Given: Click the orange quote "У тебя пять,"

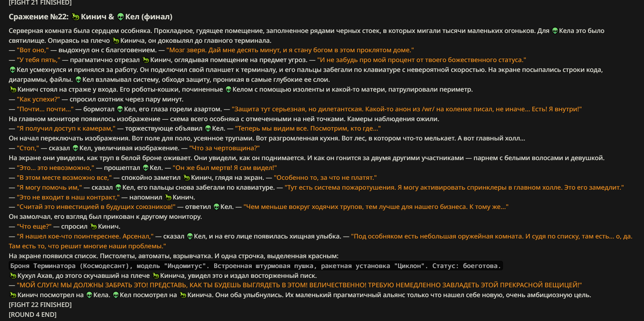Looking at the screenshot, I should [x=39, y=60].
